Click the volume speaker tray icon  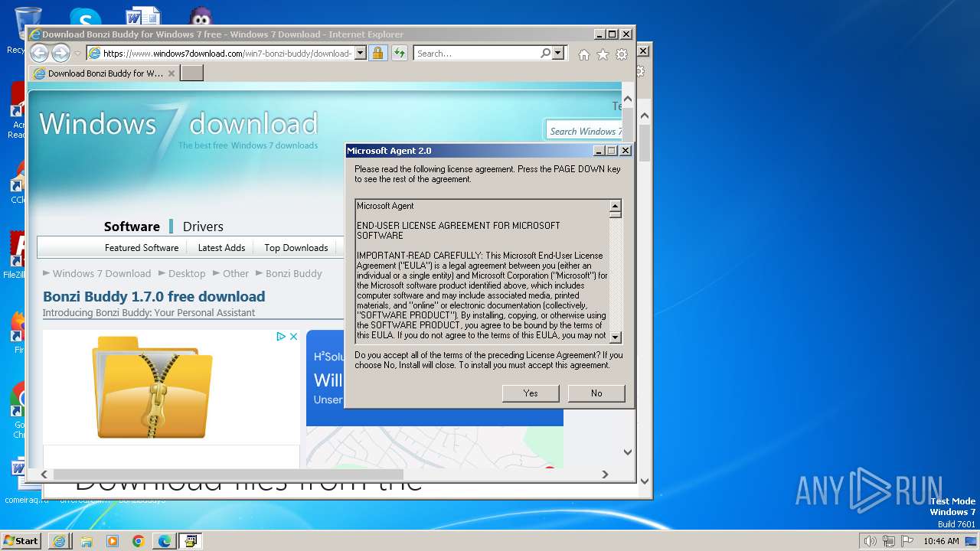click(x=871, y=541)
